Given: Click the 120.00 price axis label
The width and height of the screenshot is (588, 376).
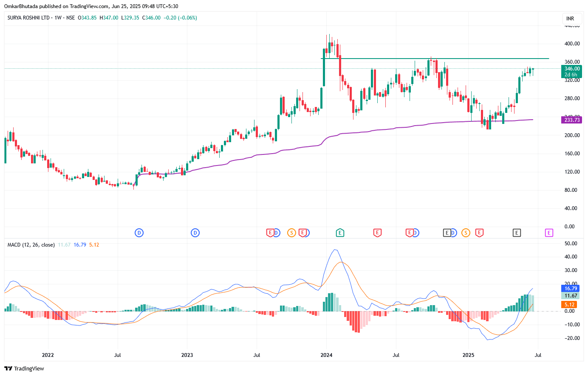Looking at the screenshot, I should click(572, 172).
